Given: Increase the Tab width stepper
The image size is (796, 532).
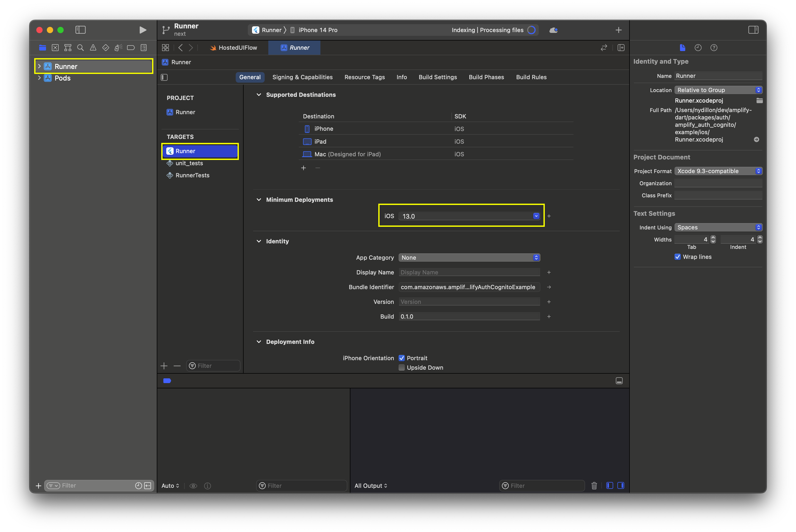Looking at the screenshot, I should (x=713, y=238).
